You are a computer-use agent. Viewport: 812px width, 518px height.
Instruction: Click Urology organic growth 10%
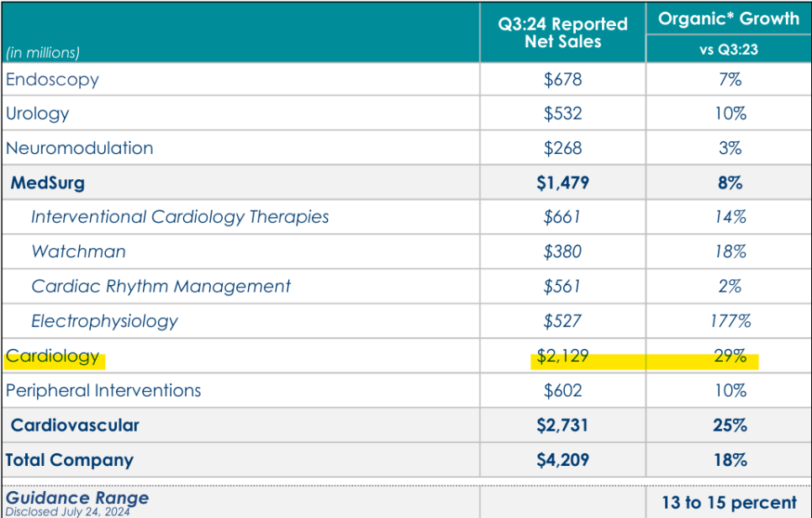pyautogui.click(x=730, y=114)
